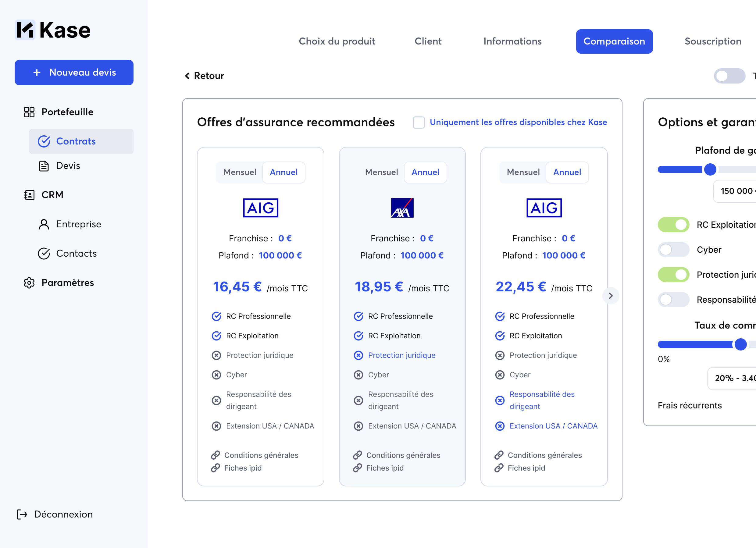This screenshot has height=548, width=756.
Task: Click the plus icon on Nouveau devis
Action: 37,72
